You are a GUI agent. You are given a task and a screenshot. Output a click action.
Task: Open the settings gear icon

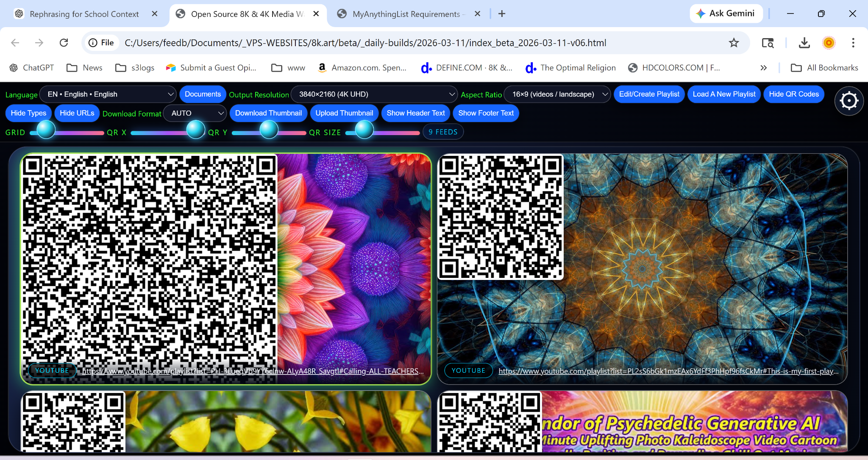tap(849, 101)
